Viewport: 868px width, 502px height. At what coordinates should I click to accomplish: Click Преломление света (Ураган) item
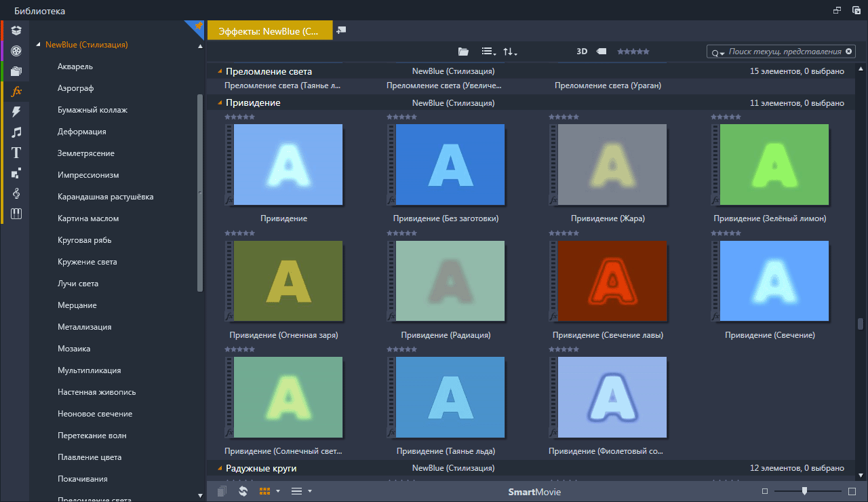[x=608, y=86]
